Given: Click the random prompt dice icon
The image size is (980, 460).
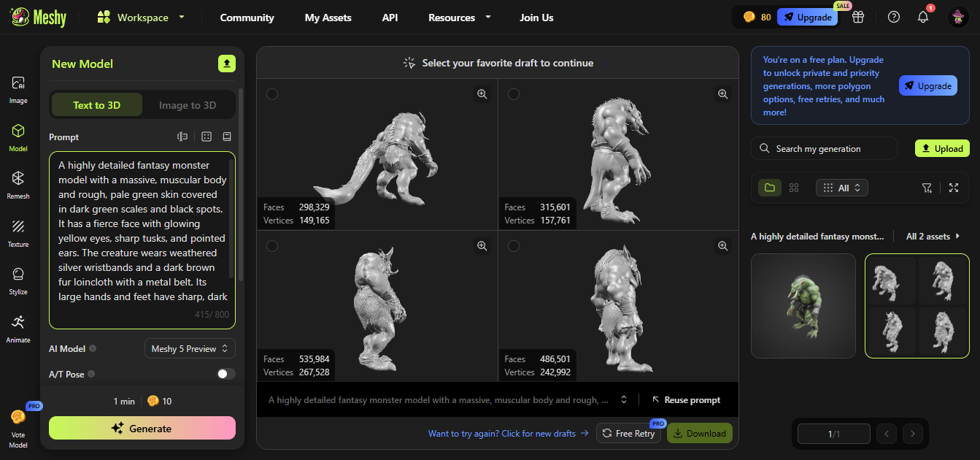Looking at the screenshot, I should click(207, 137).
